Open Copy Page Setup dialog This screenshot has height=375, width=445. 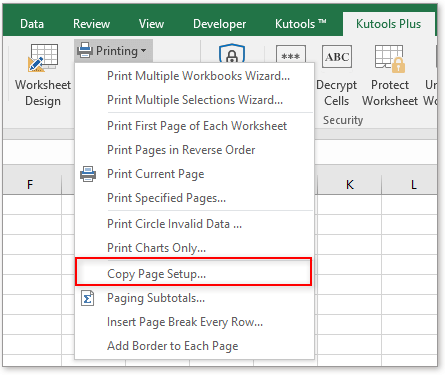pyautogui.click(x=194, y=272)
